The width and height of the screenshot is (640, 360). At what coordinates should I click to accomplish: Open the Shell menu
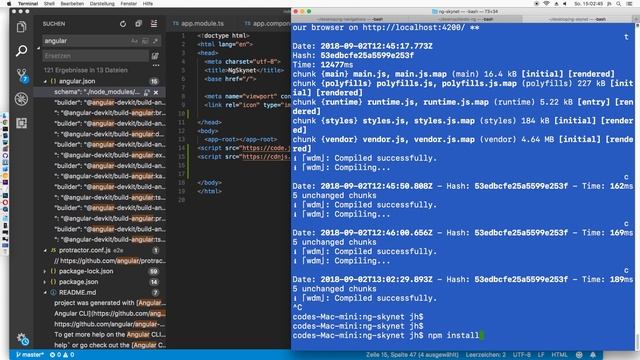(x=49, y=3)
